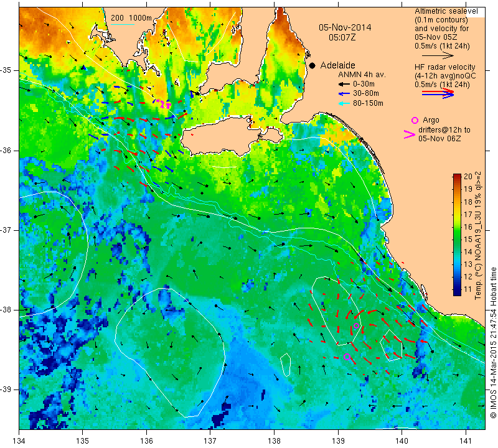Click the 0.5m/s (1kt 24h) altimetric scale text
498x448 pixels.
[x=442, y=46]
